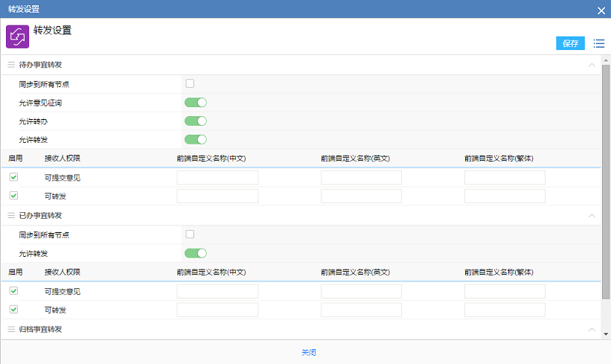
Task: Click the drag handle icon for 归档事宜转发
Action: click(11, 329)
